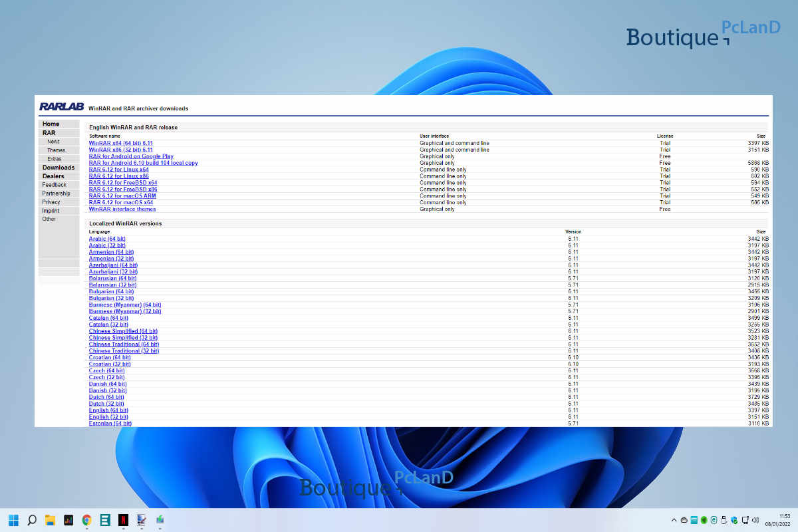Open Feedback page from sidebar
This screenshot has height=532, width=798.
coord(55,185)
